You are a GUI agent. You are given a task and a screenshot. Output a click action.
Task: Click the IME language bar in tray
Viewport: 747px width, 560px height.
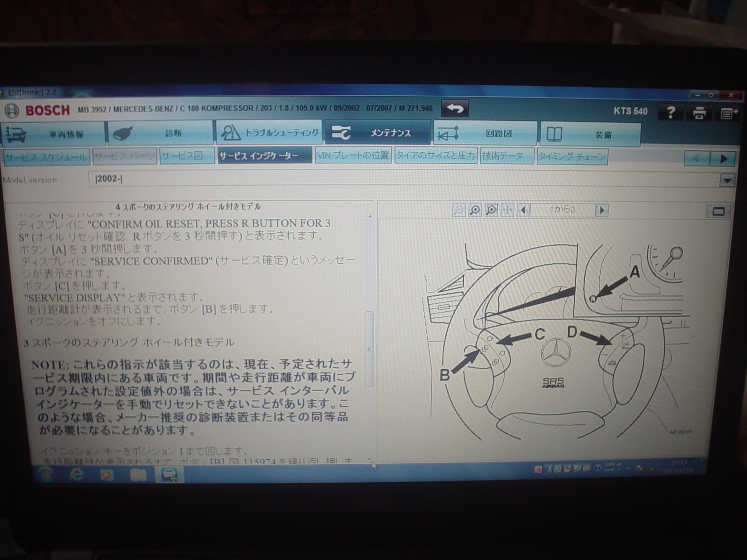[x=567, y=468]
